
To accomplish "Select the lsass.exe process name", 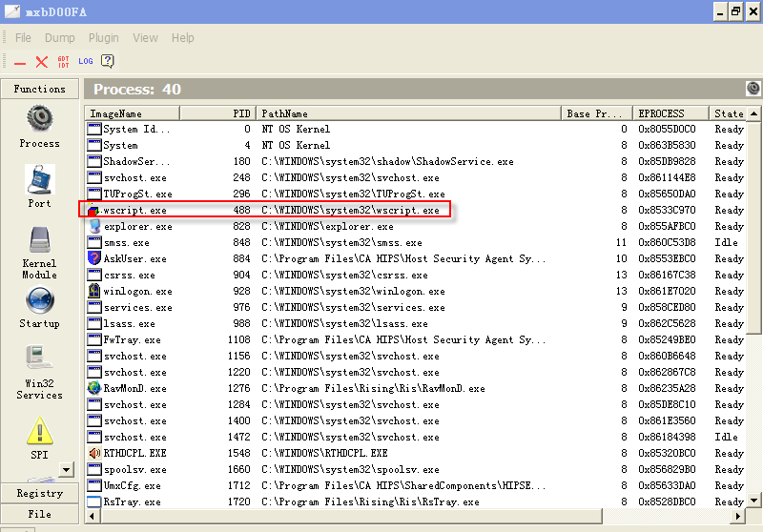I will [129, 324].
